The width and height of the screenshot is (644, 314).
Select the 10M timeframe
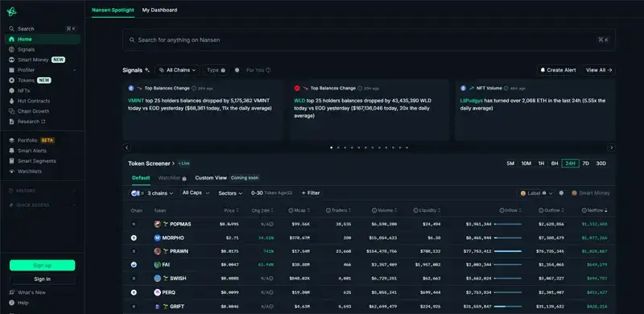click(526, 163)
